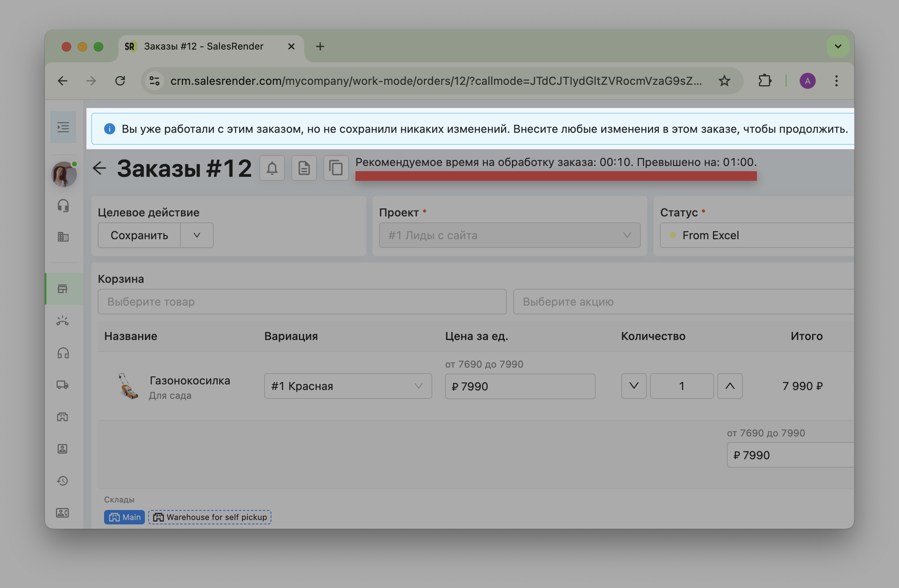This screenshot has height=588, width=899.
Task: Click the bell notification button
Action: [272, 168]
